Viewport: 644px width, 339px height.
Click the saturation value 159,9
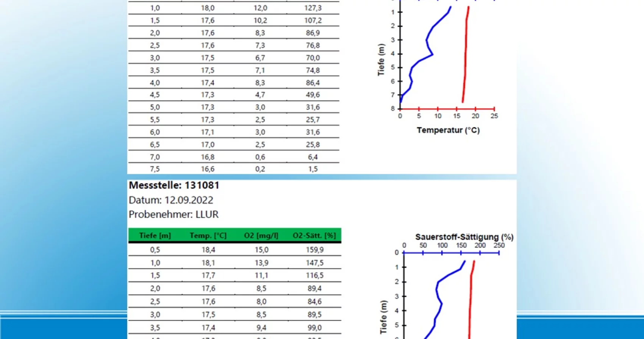pos(315,250)
